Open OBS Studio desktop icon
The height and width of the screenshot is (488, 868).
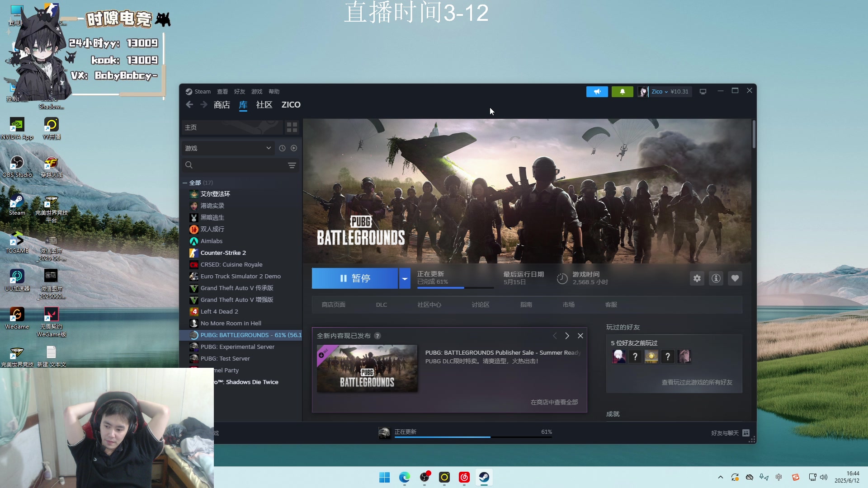[x=17, y=166]
